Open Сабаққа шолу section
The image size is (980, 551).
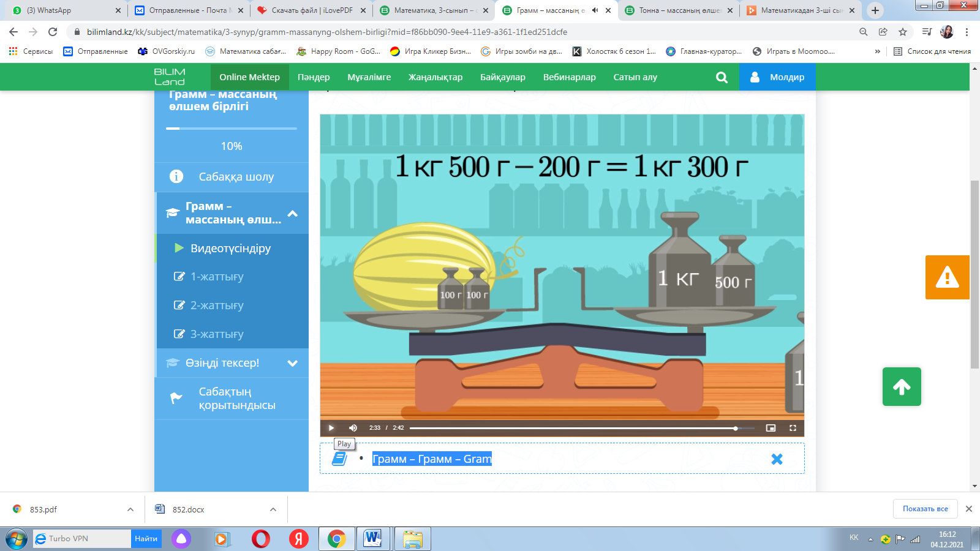click(x=232, y=177)
